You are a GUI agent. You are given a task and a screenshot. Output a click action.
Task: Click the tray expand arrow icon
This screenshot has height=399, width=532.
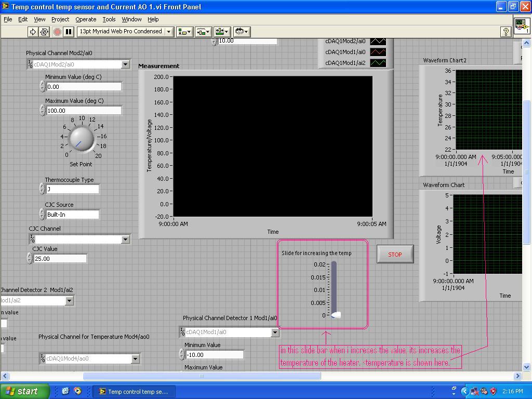click(x=464, y=391)
